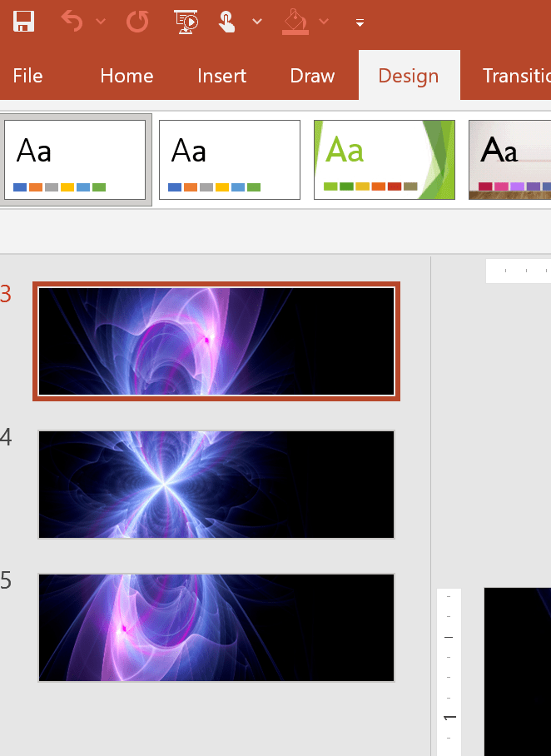
Task: Open Customize Quick Access Toolbar menu
Action: click(360, 22)
